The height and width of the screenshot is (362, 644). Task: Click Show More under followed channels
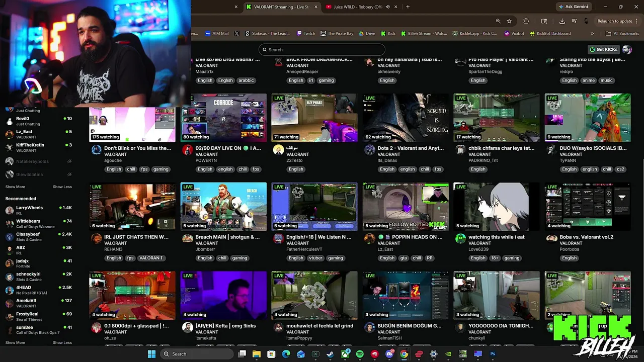tap(15, 187)
